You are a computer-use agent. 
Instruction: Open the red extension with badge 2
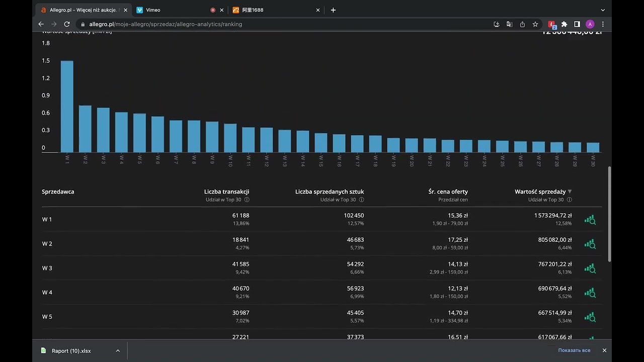click(x=552, y=24)
